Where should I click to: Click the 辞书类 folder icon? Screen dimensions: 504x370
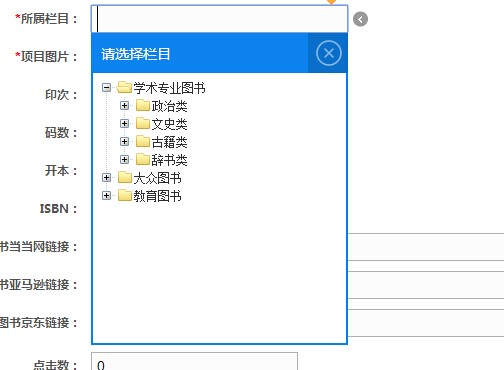tap(143, 159)
